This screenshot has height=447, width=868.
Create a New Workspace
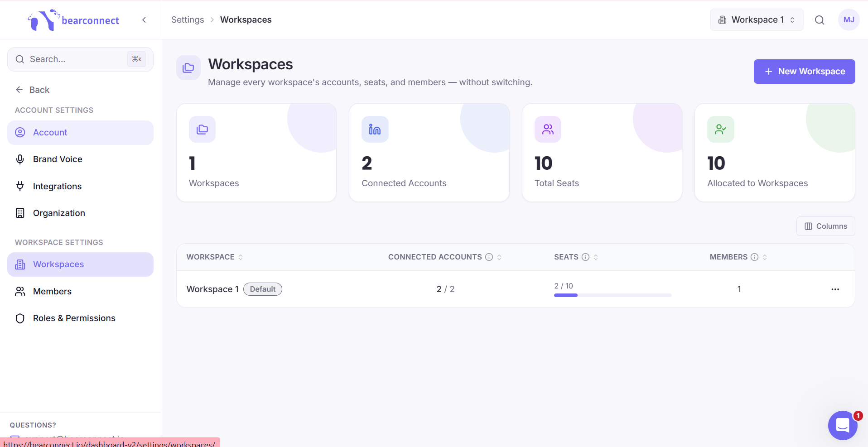pyautogui.click(x=804, y=72)
